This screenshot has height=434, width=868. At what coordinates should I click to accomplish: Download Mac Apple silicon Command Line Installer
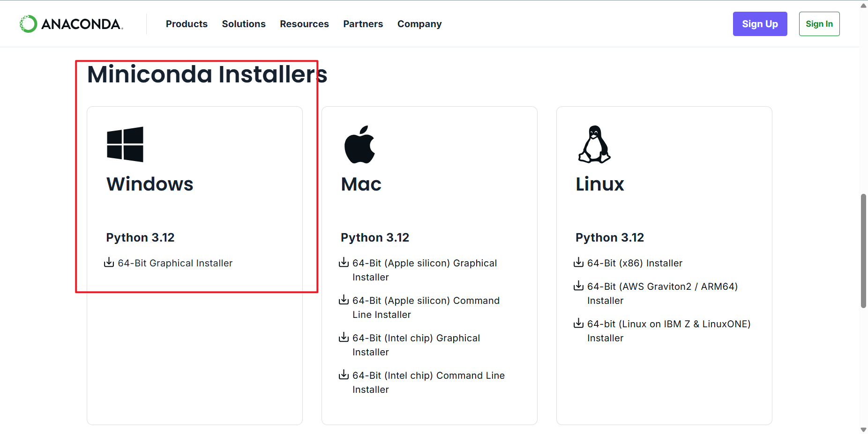[426, 308]
